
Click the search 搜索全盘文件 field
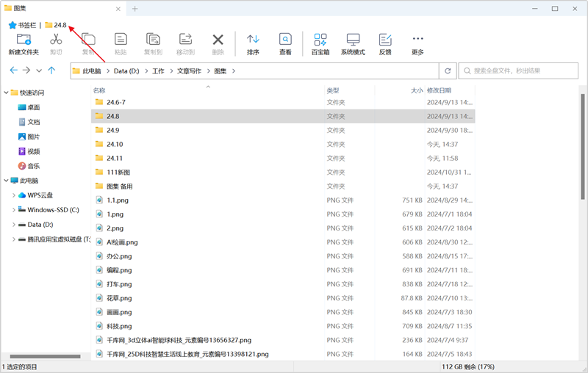point(518,70)
